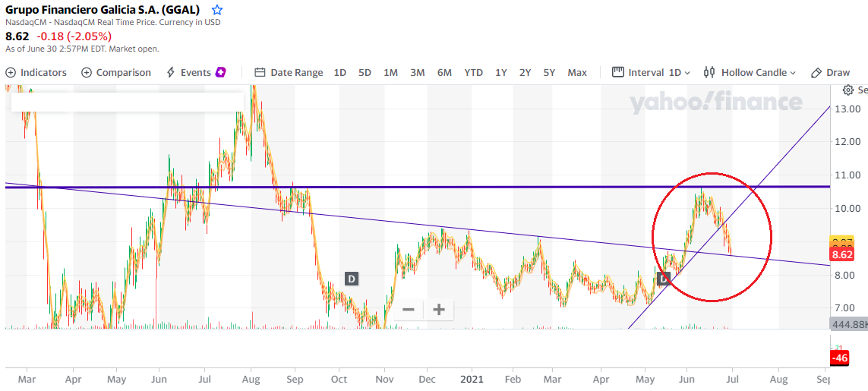Select the 5Y time range
The height and width of the screenshot is (391, 868).
coord(548,73)
